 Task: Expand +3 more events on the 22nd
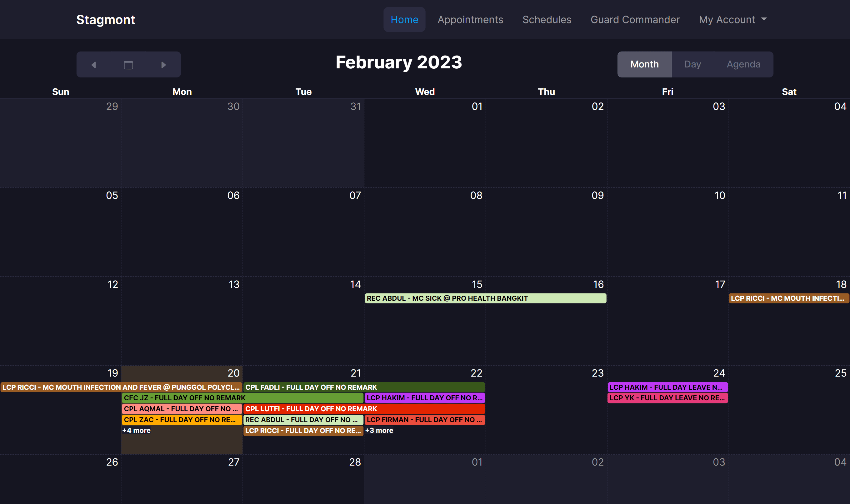[x=379, y=430]
